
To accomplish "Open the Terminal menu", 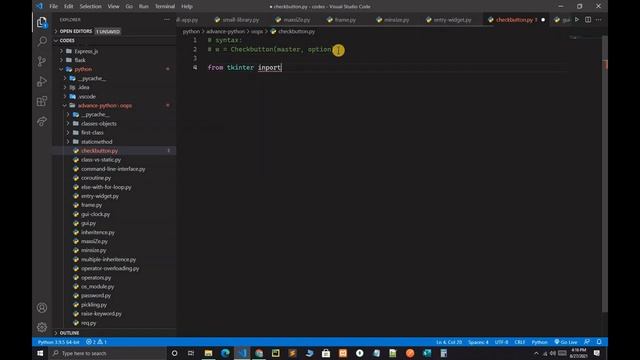I will click(165, 7).
